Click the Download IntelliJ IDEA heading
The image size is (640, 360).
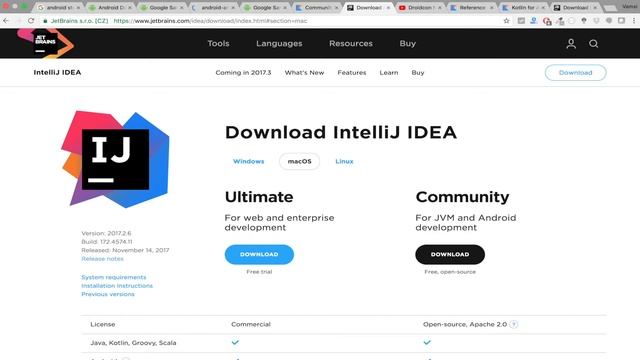point(341,132)
